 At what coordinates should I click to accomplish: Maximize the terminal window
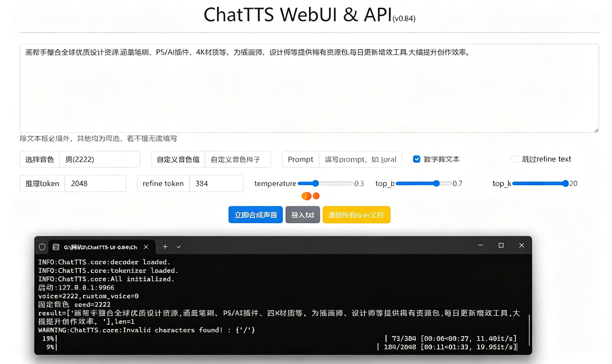501,245
